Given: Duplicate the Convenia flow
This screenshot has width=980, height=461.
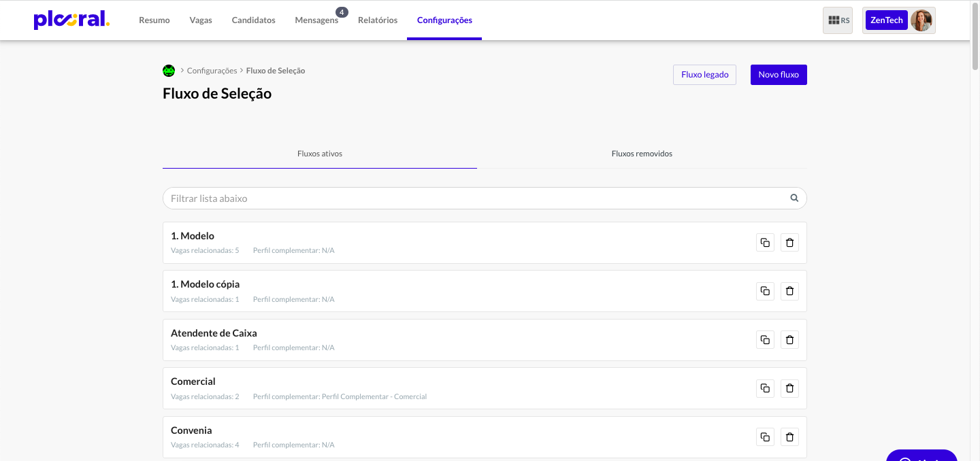Looking at the screenshot, I should [765, 437].
